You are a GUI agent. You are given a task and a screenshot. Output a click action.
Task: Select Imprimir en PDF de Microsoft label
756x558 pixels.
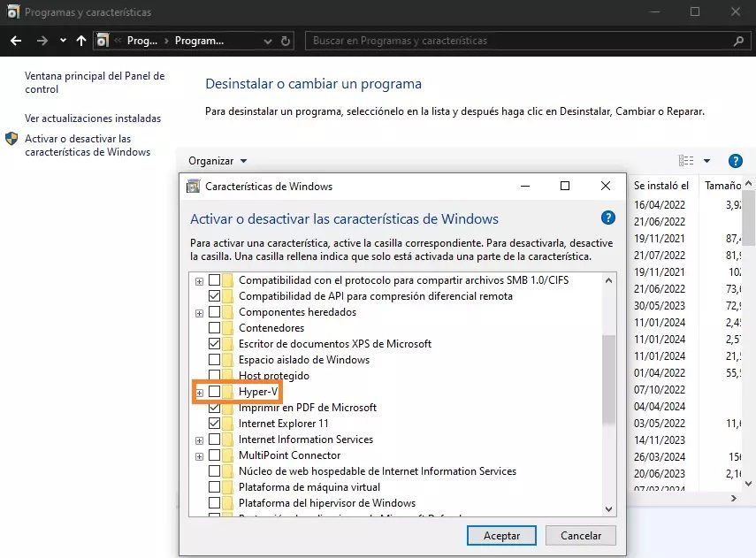pyautogui.click(x=308, y=408)
